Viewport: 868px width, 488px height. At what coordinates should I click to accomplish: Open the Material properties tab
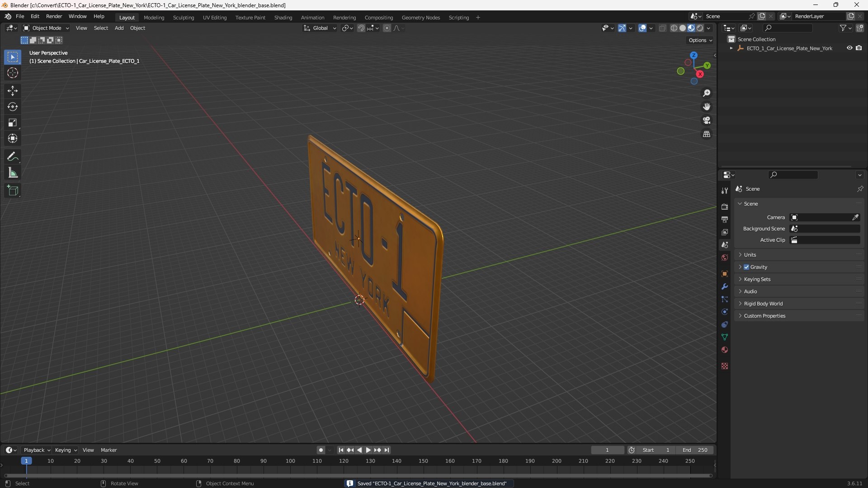pyautogui.click(x=725, y=350)
